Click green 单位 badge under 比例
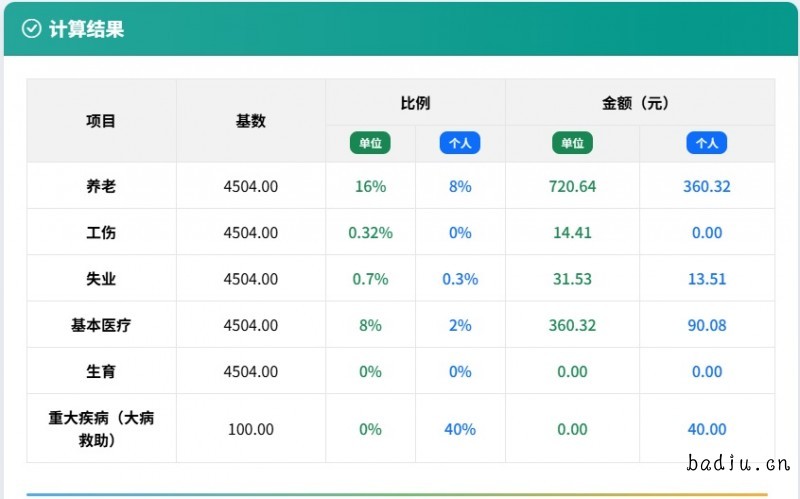 [370, 143]
